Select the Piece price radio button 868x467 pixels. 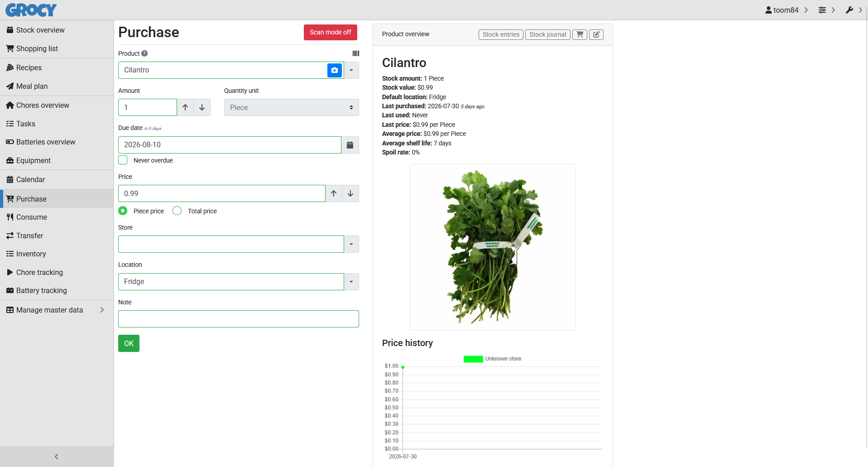point(123,211)
